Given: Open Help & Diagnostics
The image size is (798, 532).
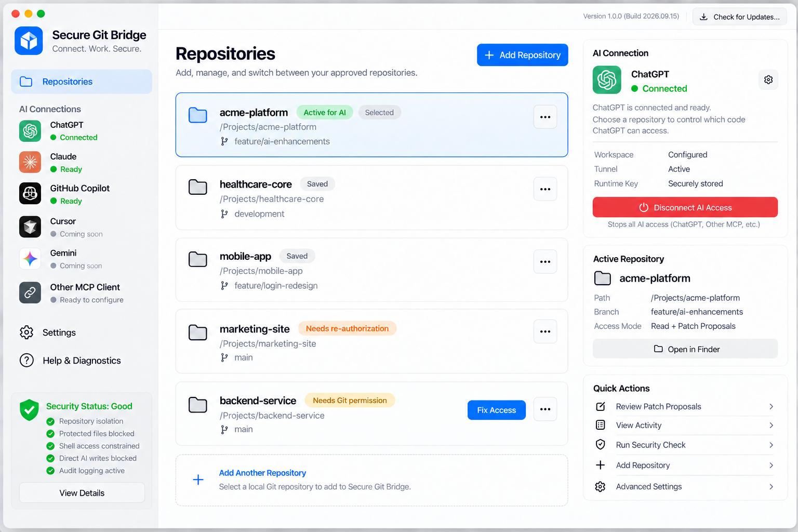Looking at the screenshot, I should pyautogui.click(x=70, y=361).
